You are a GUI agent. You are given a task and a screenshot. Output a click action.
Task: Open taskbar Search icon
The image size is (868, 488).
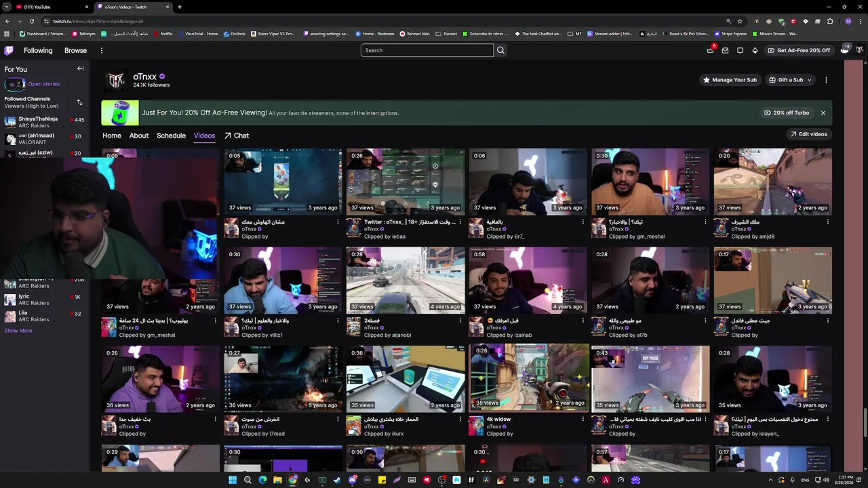(x=248, y=480)
